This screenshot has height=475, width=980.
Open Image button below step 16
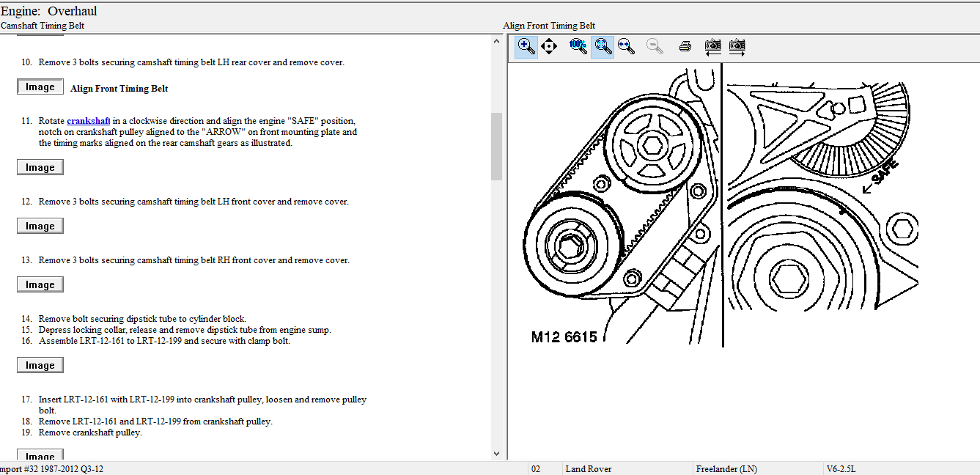click(x=40, y=366)
